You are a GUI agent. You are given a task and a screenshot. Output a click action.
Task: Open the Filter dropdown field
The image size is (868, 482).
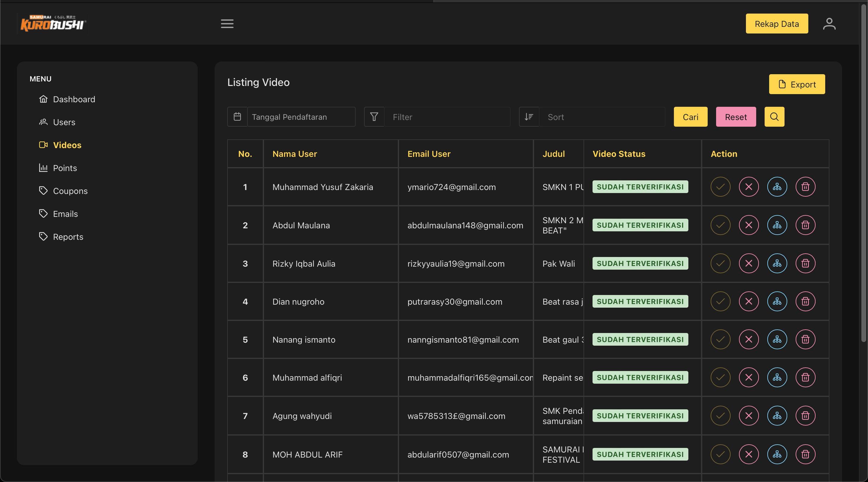(x=447, y=117)
